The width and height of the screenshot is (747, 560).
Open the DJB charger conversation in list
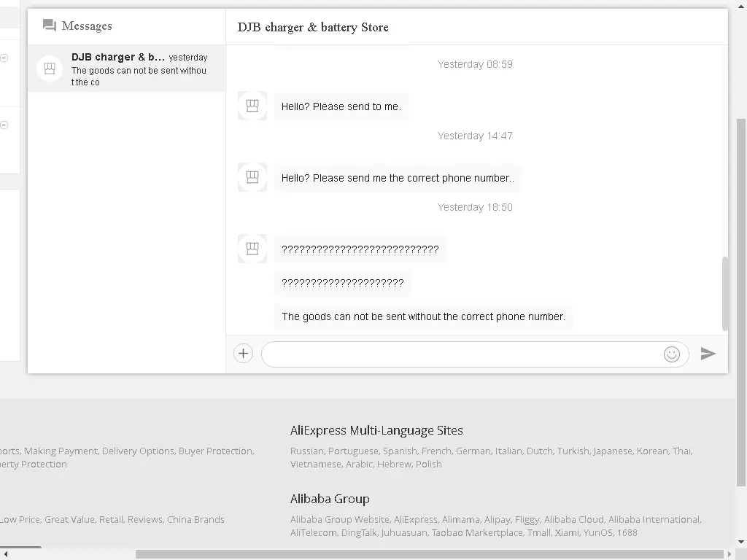pos(126,69)
